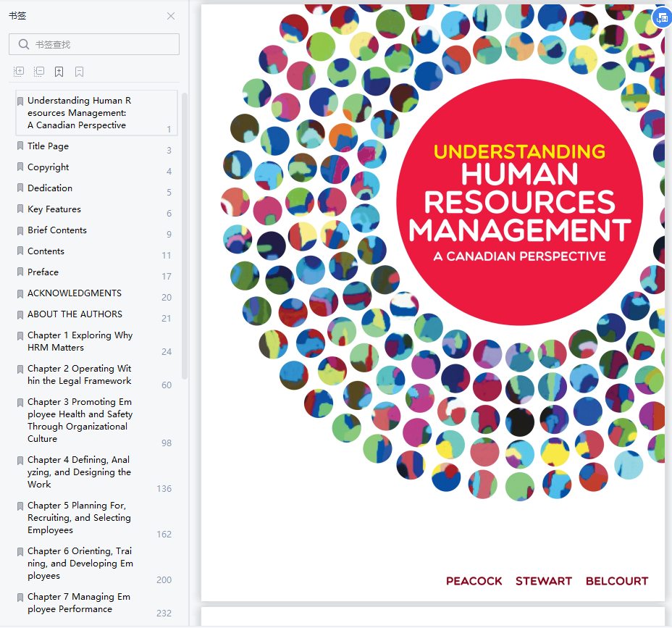Open Chapter 7 Managing Employee Performance

pyautogui.click(x=79, y=603)
